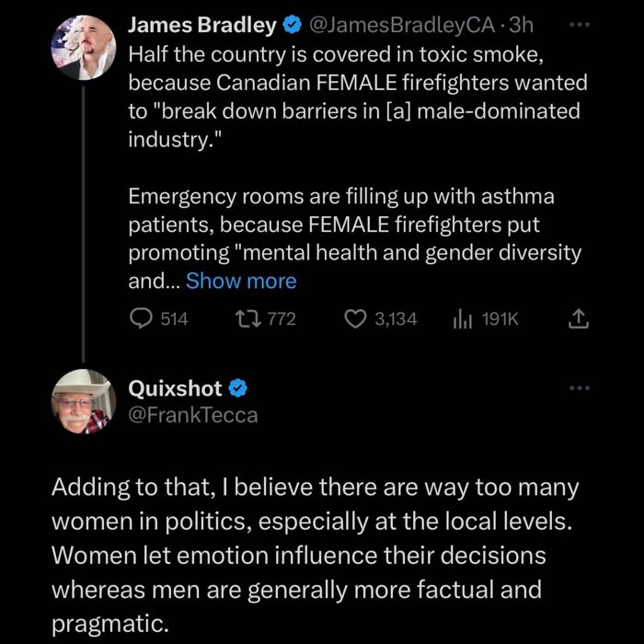This screenshot has height=644, width=644.
Task: Open Quixshot's cowboy hat profile picture
Action: (84, 402)
